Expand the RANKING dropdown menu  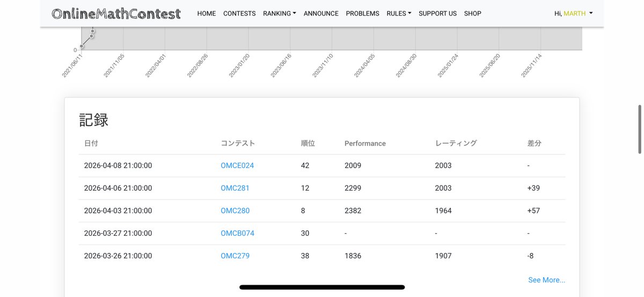pyautogui.click(x=280, y=13)
